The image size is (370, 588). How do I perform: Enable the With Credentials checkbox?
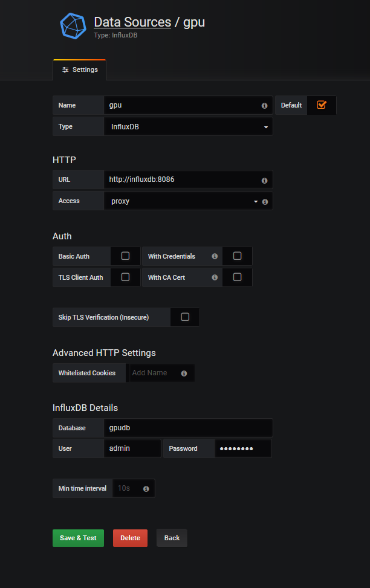point(237,256)
